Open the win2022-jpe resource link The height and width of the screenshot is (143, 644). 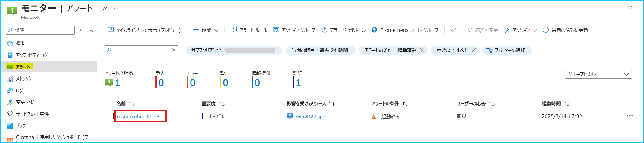(311, 117)
